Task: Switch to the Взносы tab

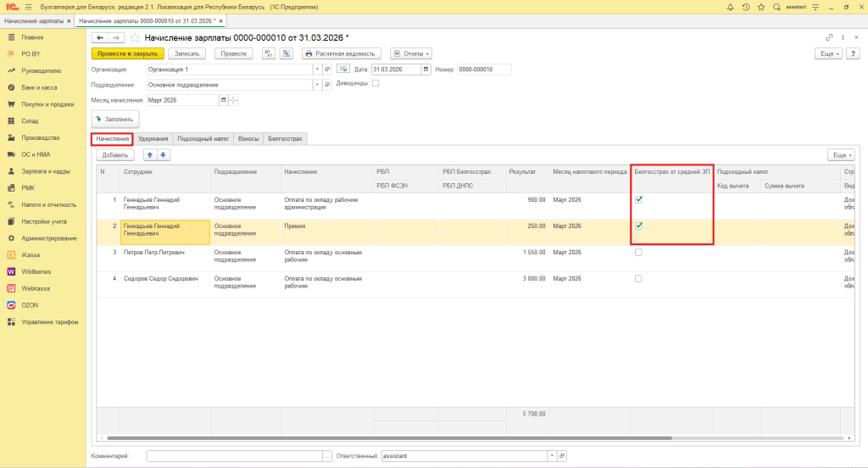Action: pos(248,138)
